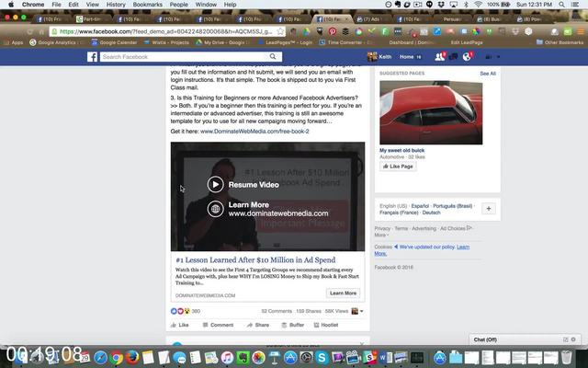588x368 pixels.
Task: Toggle Like on the video post
Action: tap(180, 325)
